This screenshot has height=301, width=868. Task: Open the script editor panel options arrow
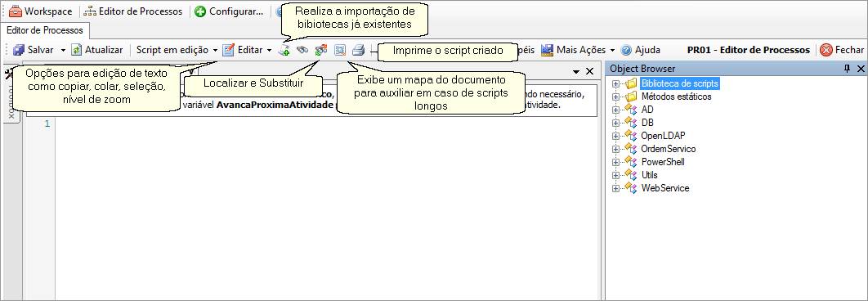point(576,71)
